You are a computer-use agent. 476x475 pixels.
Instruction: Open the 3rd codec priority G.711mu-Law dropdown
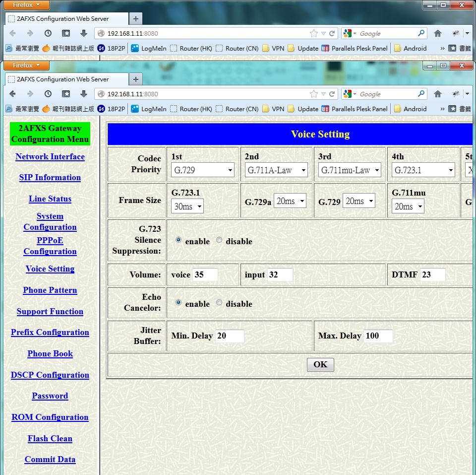tap(350, 170)
